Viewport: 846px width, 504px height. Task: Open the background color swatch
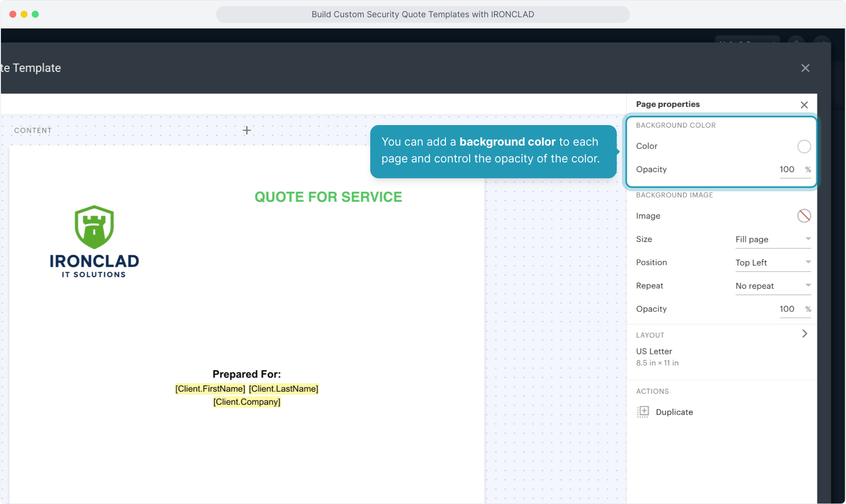click(x=804, y=147)
